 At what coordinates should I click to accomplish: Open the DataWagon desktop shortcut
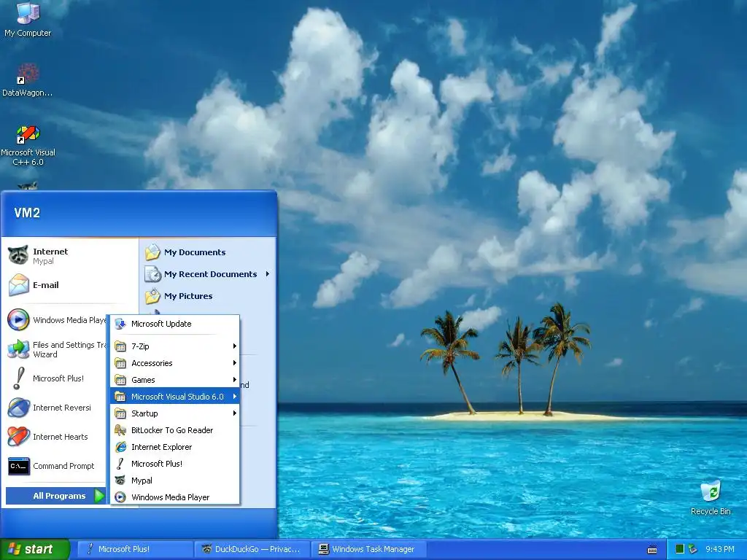coord(28,80)
